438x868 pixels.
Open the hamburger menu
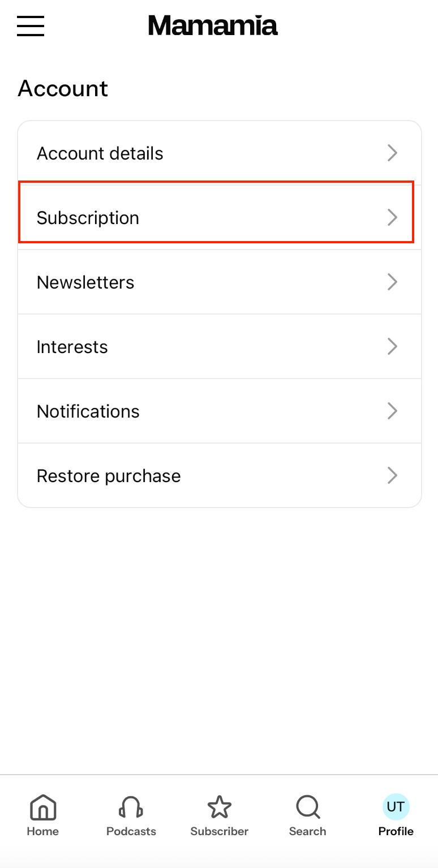(31, 25)
